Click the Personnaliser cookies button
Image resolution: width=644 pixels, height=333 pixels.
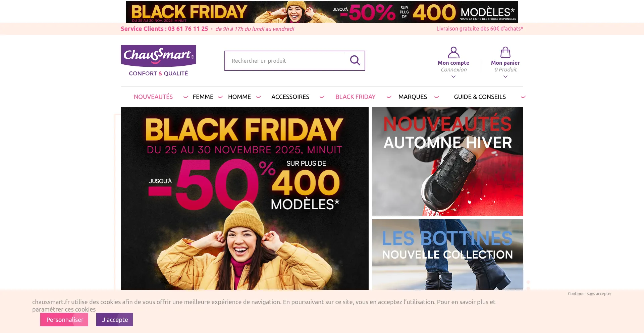64,320
